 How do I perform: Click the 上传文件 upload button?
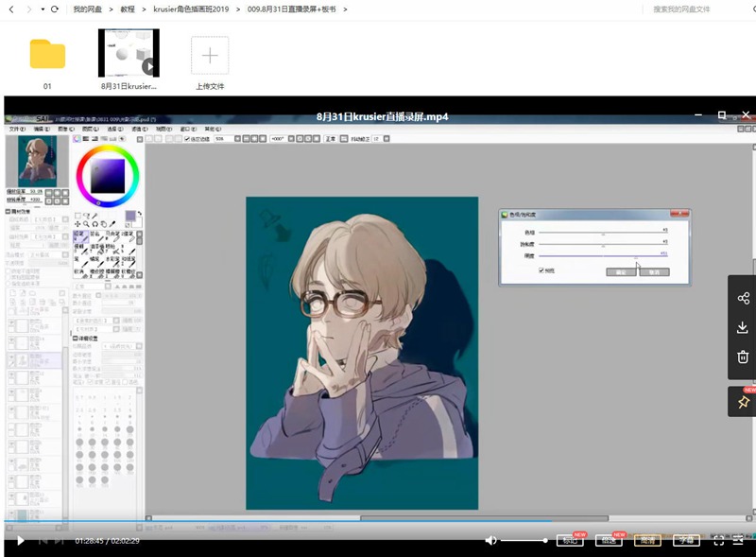[209, 57]
